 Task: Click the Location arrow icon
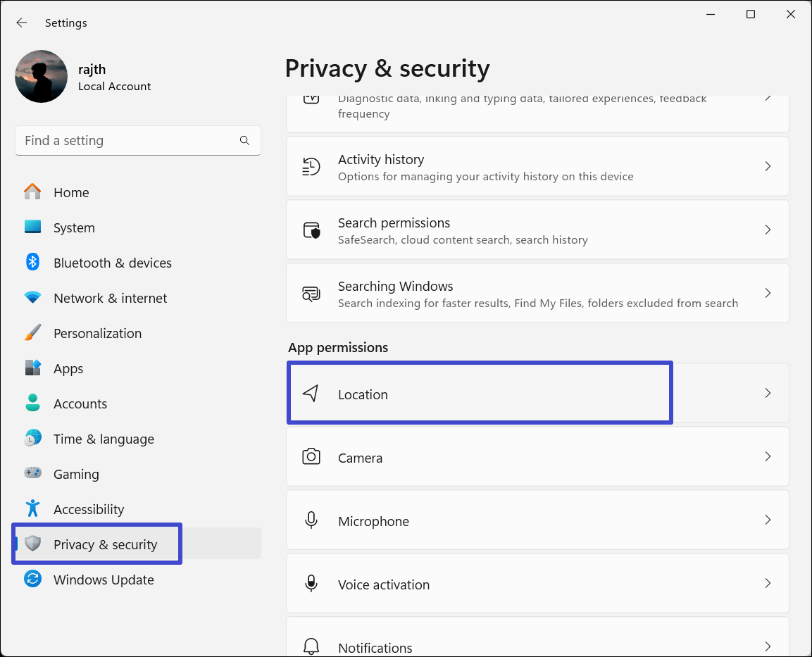click(x=311, y=394)
